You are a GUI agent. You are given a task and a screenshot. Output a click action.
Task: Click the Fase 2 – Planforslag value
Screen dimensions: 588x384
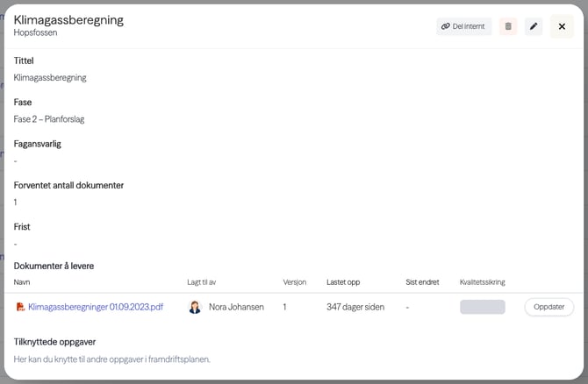coord(49,119)
